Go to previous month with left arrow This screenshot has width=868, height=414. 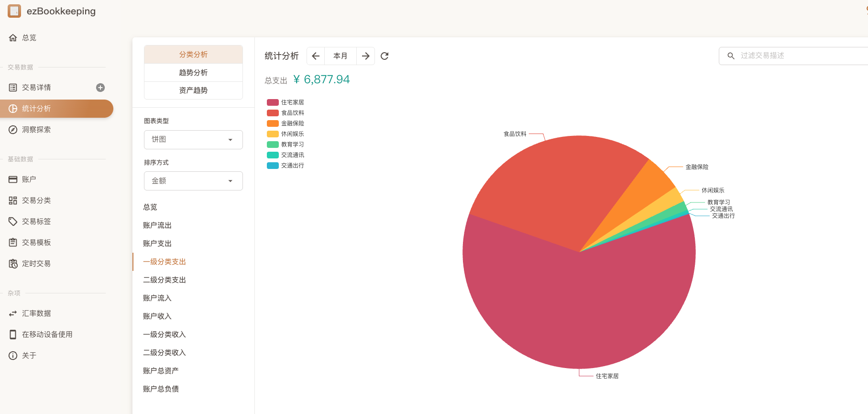(316, 56)
